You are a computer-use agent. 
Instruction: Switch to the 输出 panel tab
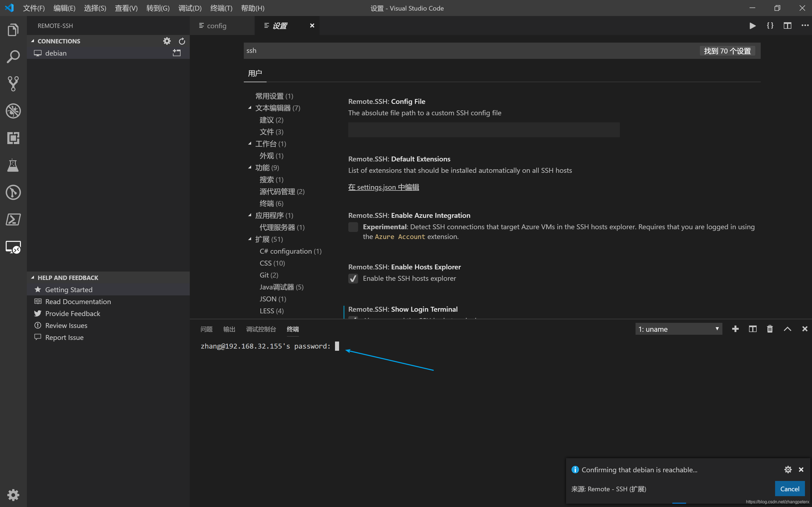[229, 329]
